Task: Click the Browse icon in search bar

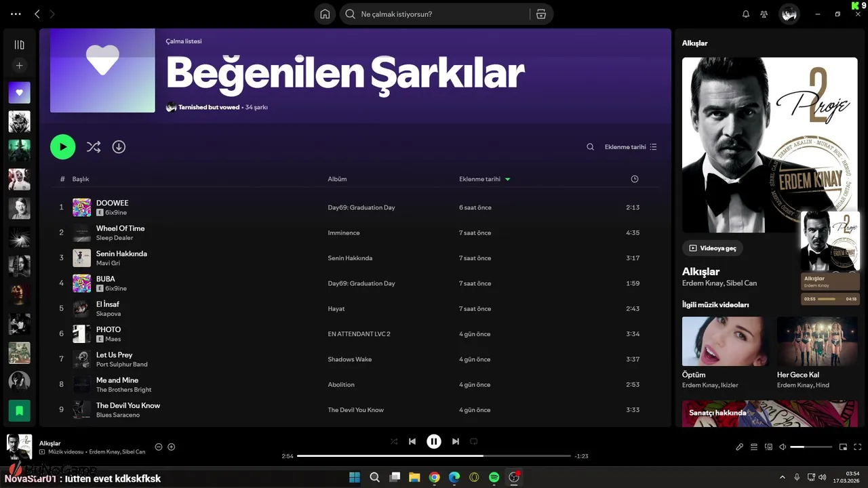Action: pos(540,14)
